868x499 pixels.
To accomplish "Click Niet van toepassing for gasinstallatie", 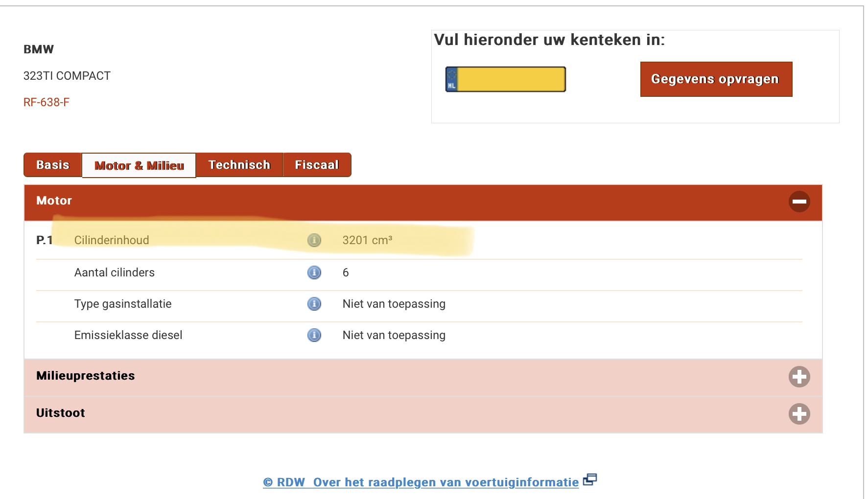I will point(394,304).
